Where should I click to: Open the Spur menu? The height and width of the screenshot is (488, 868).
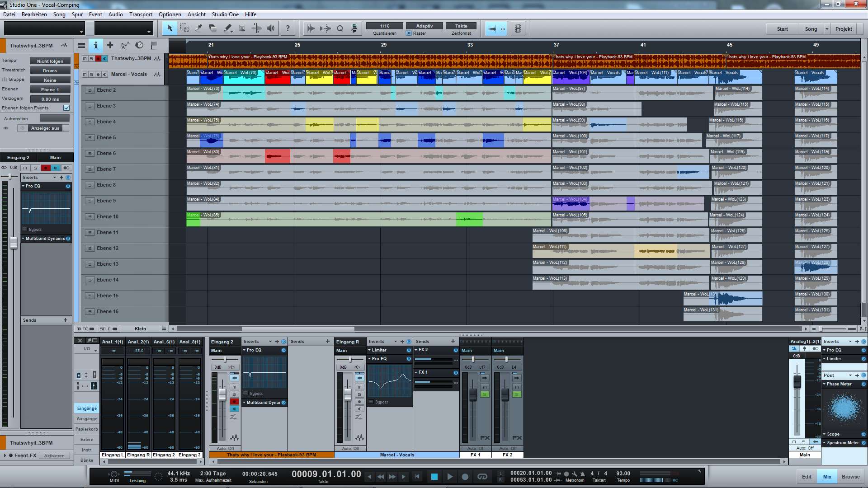pyautogui.click(x=77, y=14)
